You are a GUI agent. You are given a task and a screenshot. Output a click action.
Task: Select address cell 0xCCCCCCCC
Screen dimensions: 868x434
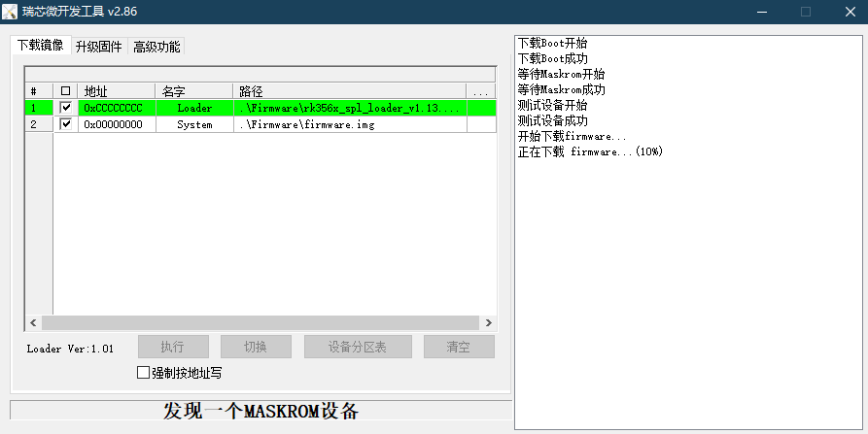pyautogui.click(x=117, y=108)
